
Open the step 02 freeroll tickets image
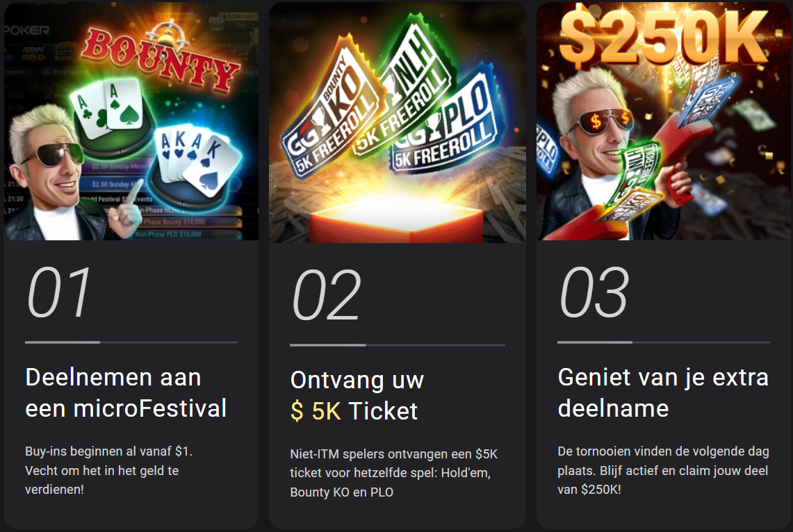[398, 122]
